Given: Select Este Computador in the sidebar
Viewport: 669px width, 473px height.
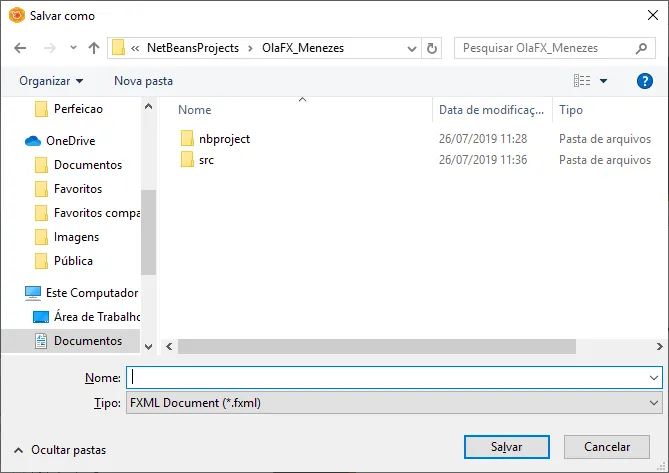Looking at the screenshot, I should pyautogui.click(x=91, y=293).
